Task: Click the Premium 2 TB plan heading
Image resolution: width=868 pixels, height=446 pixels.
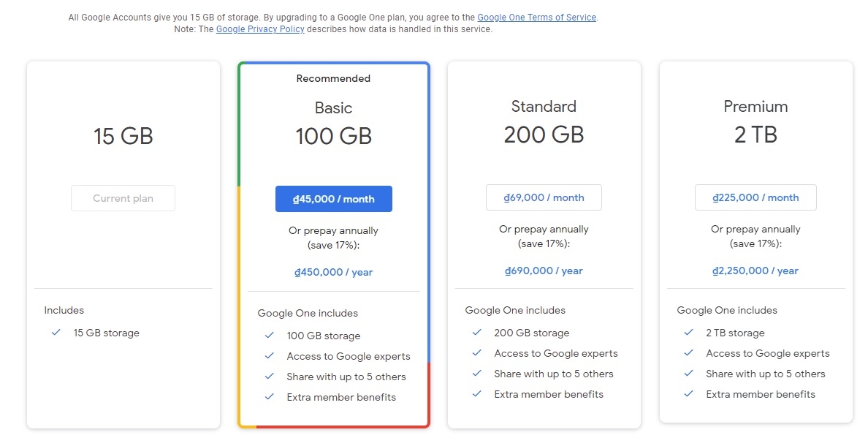Action: click(755, 121)
